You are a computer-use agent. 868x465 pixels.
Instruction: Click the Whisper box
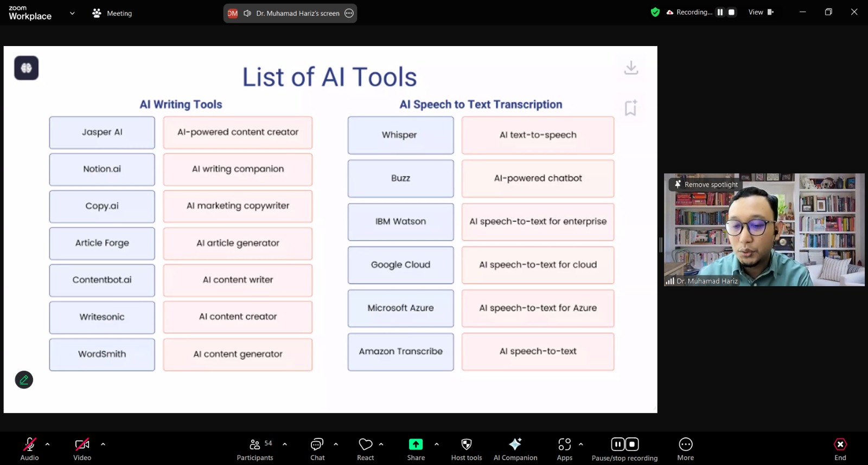(x=400, y=135)
